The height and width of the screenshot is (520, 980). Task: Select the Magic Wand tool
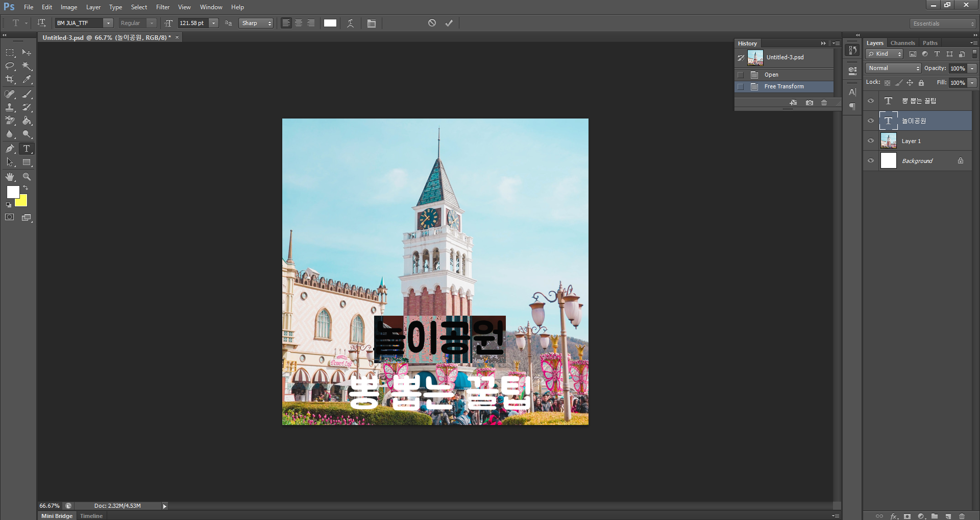click(27, 66)
